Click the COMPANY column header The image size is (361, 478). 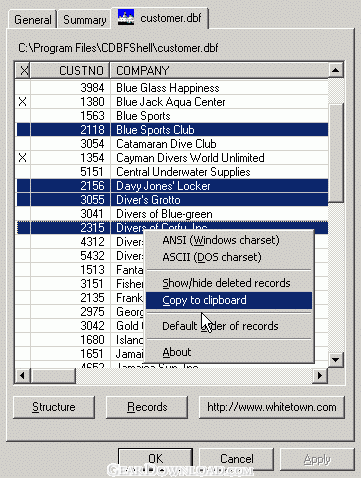[219, 71]
